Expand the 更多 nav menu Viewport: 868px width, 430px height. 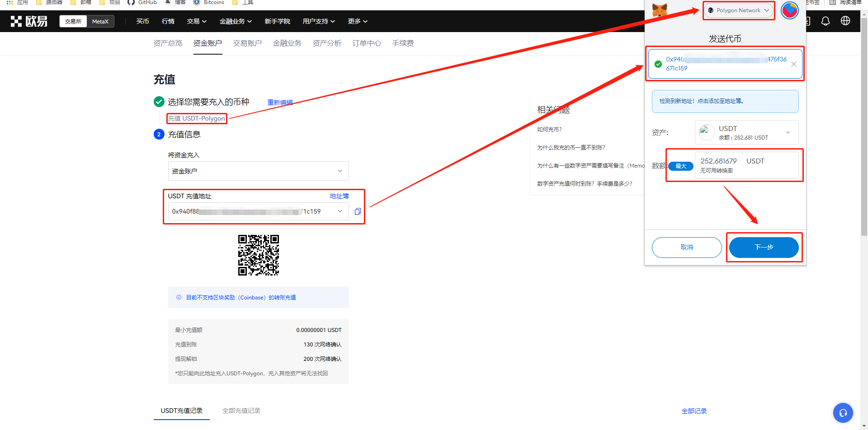pos(358,21)
